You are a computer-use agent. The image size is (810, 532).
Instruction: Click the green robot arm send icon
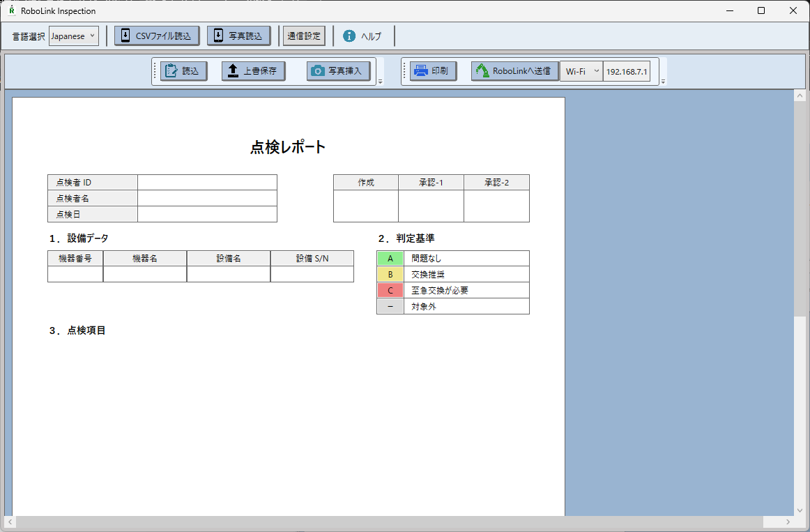point(482,70)
